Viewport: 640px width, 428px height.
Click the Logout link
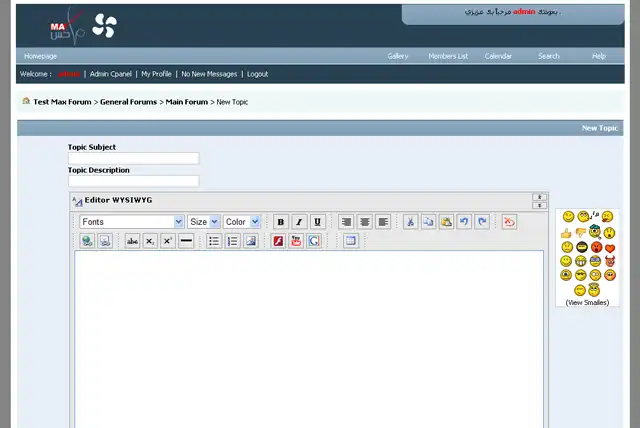point(257,74)
